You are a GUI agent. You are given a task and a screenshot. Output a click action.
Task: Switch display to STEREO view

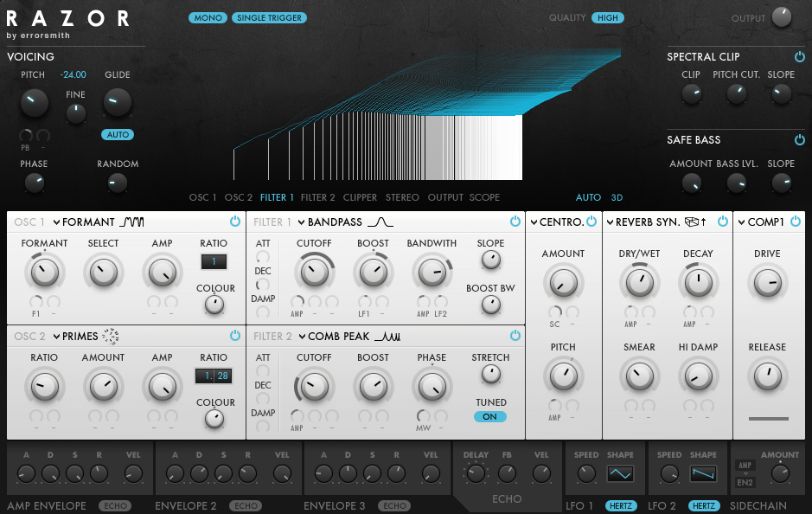pos(402,197)
